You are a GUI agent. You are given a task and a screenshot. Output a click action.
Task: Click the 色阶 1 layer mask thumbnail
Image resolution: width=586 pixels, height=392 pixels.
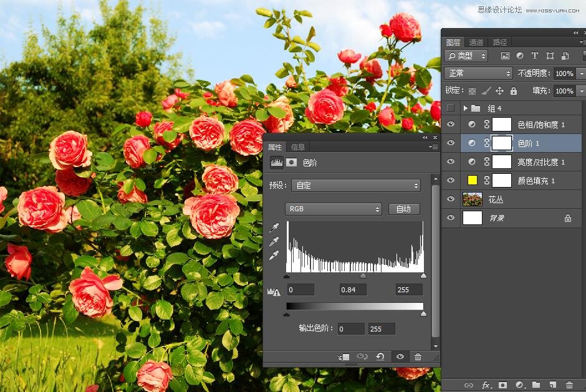[502, 143]
